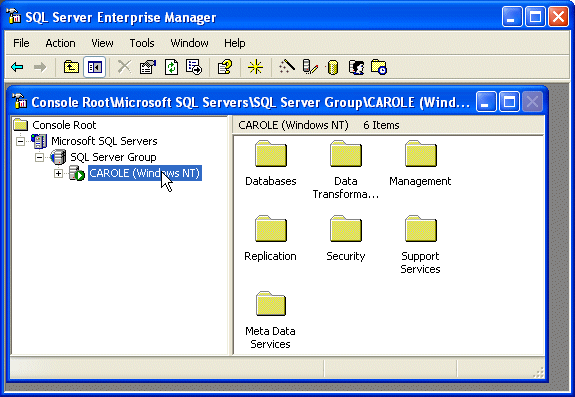This screenshot has width=575, height=397.
Task: Click the Refresh toolbar icon
Action: pyautogui.click(x=171, y=67)
